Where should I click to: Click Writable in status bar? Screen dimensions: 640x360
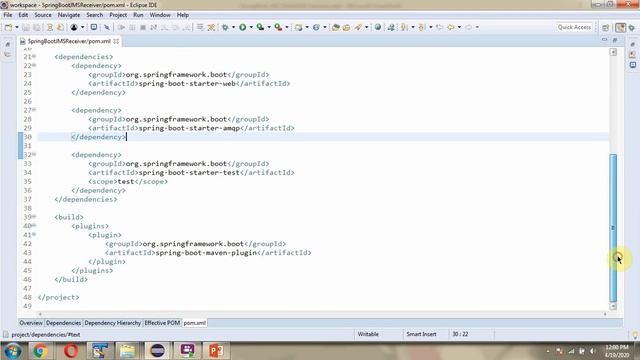click(368, 334)
